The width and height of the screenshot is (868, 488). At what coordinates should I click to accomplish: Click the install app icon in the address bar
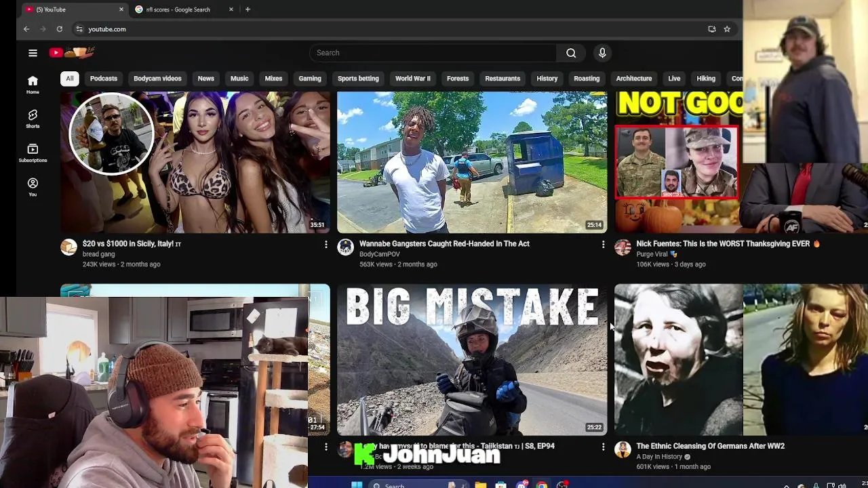pos(711,29)
